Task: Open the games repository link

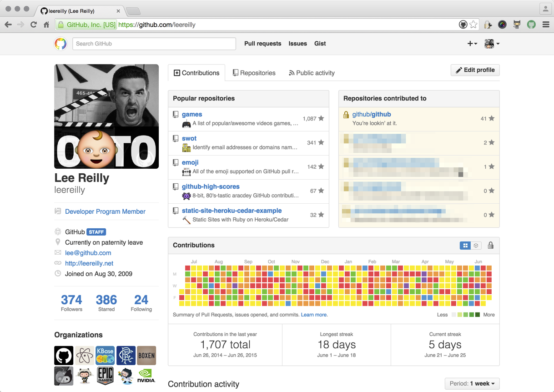Action: point(192,115)
